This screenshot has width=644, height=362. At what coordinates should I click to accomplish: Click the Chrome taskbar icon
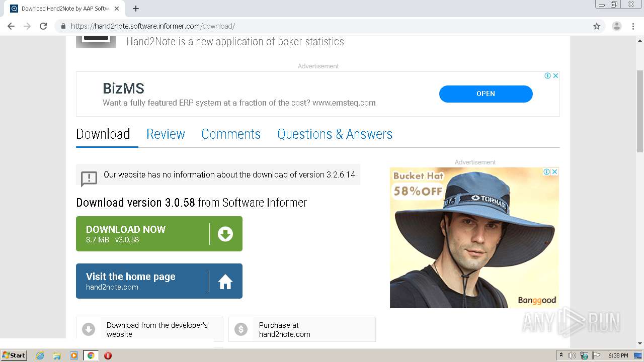(91, 355)
